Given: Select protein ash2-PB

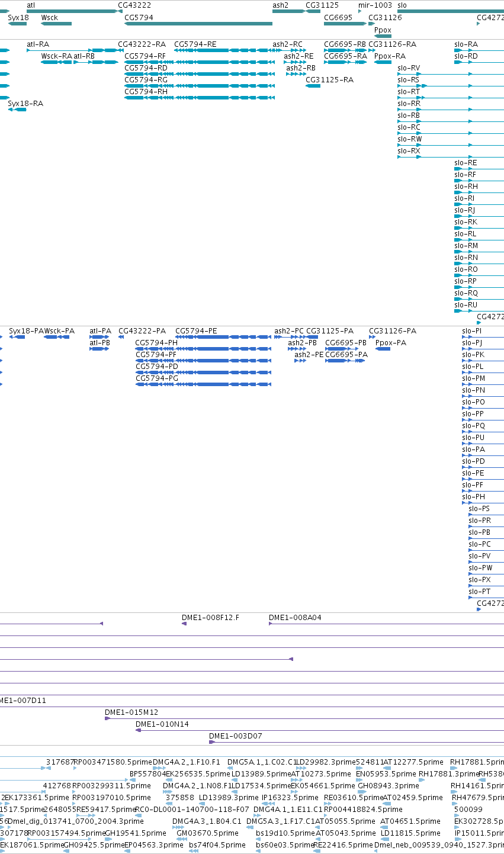Looking at the screenshot, I should point(302,343).
